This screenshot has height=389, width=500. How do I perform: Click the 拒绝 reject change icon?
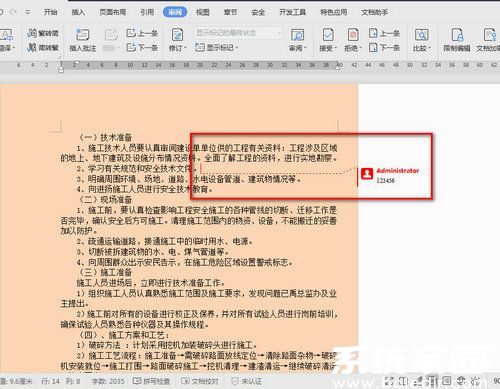353,35
